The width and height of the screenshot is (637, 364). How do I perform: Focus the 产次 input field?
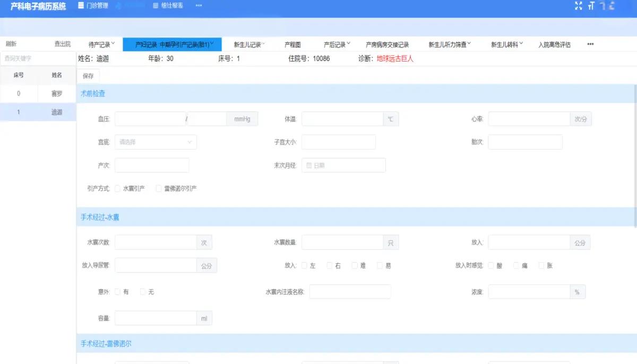point(152,166)
